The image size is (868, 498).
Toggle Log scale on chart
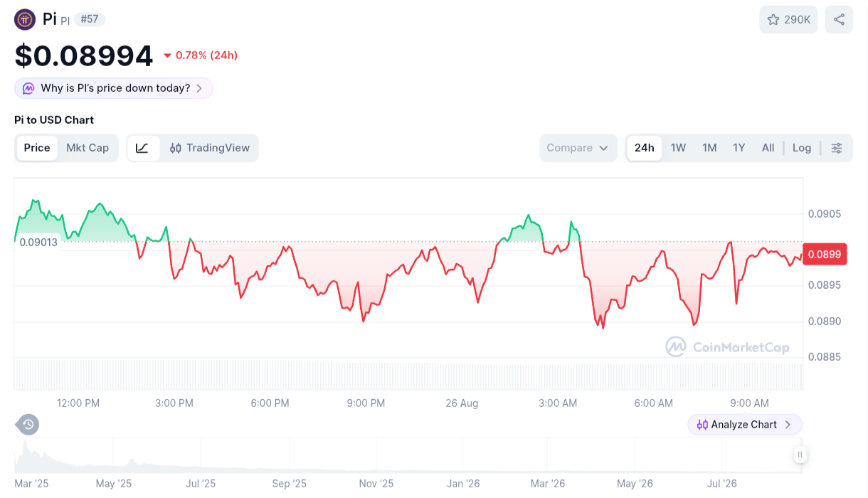[x=802, y=148]
